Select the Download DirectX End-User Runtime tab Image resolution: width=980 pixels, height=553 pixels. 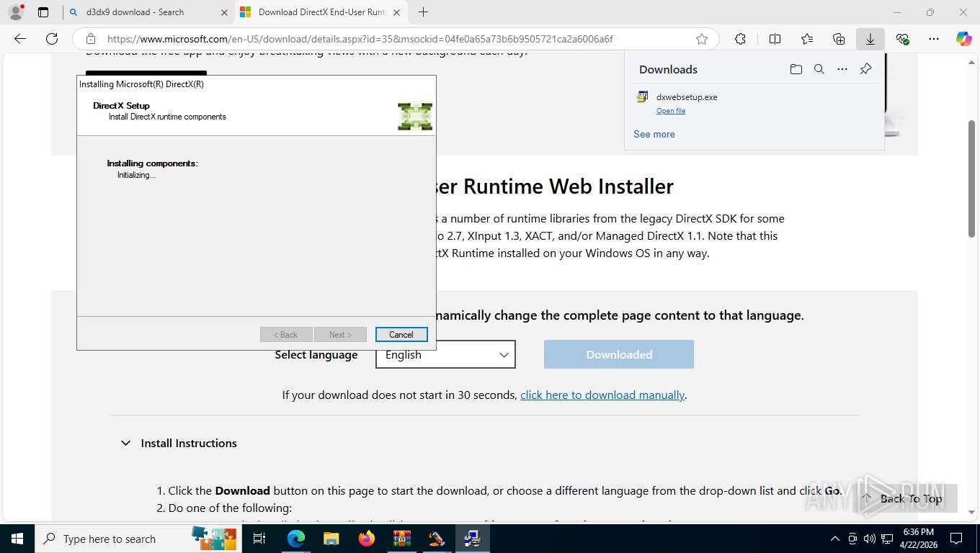point(321,12)
